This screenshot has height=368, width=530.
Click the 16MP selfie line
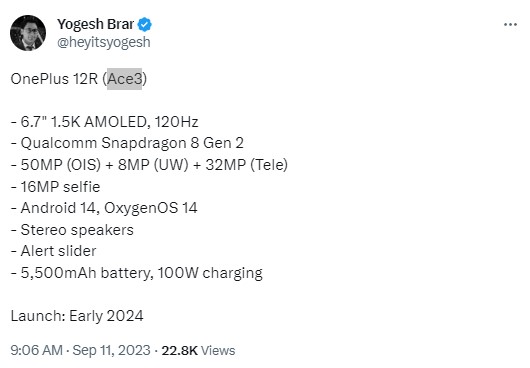[x=55, y=187]
